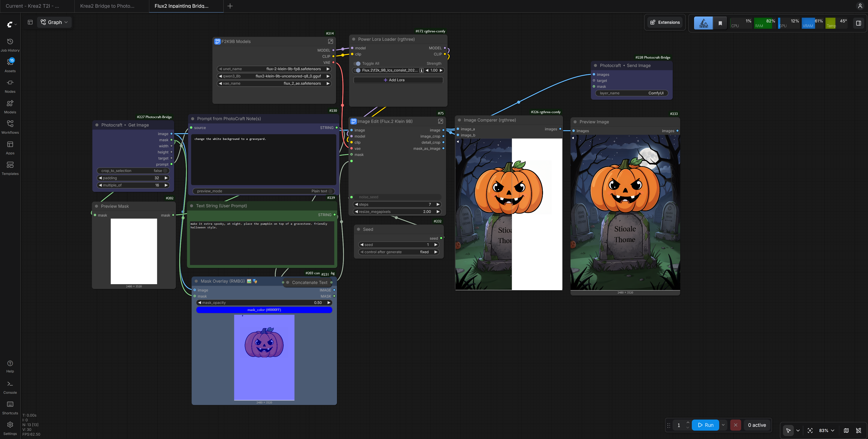Click the red cancel run button
The height and width of the screenshot is (439, 868).
(x=735, y=425)
